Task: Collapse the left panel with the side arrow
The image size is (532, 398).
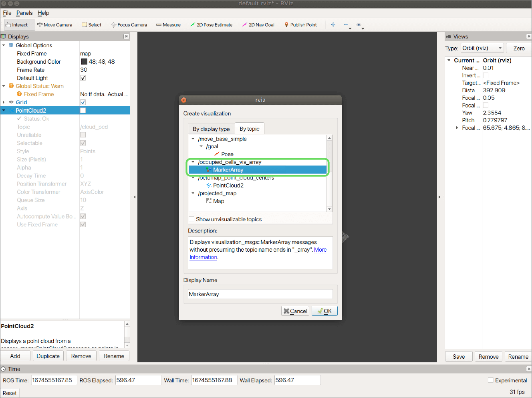Action: pos(135,197)
